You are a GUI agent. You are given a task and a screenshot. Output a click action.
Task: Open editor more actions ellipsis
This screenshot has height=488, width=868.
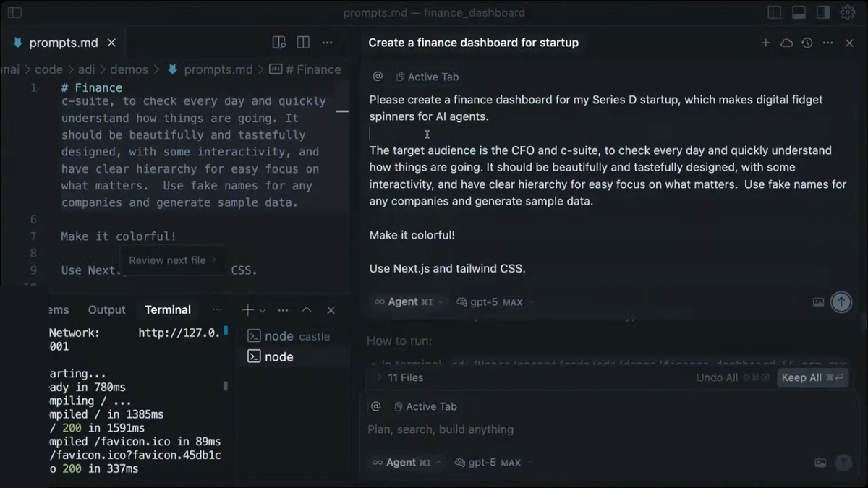click(x=327, y=43)
